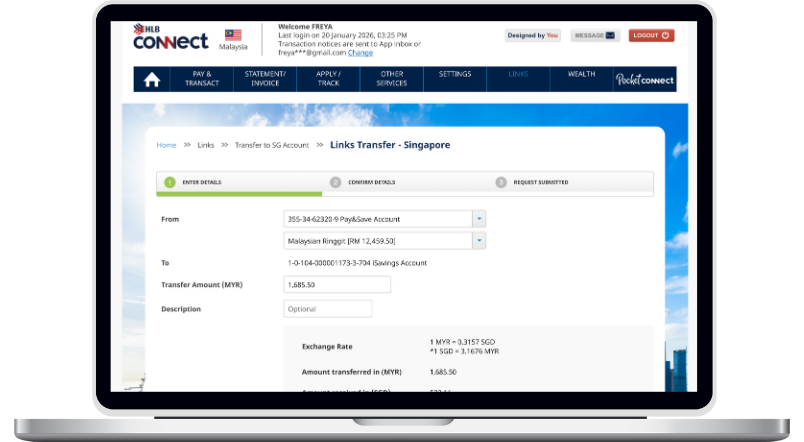This screenshot has width=804, height=442.
Task: Open the Pay&Save Account selection box
Action: (377, 218)
